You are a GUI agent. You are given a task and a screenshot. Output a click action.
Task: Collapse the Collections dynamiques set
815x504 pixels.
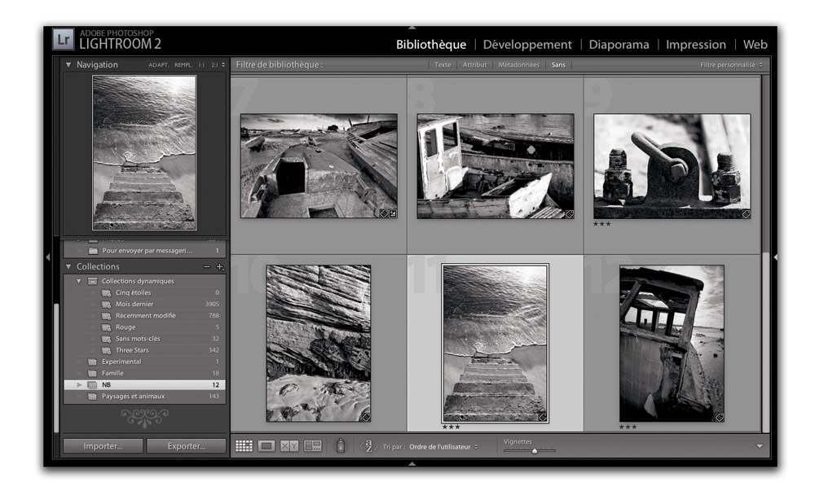79,282
